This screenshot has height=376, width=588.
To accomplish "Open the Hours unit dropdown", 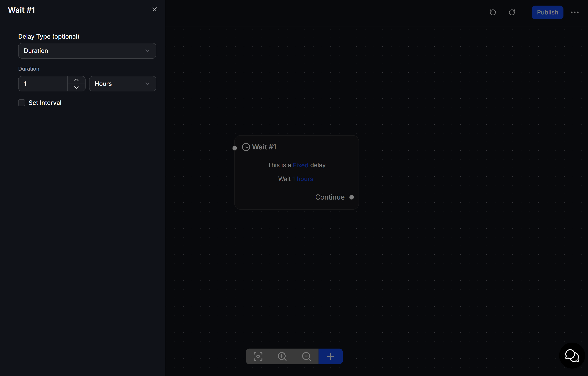I will pos(123,84).
